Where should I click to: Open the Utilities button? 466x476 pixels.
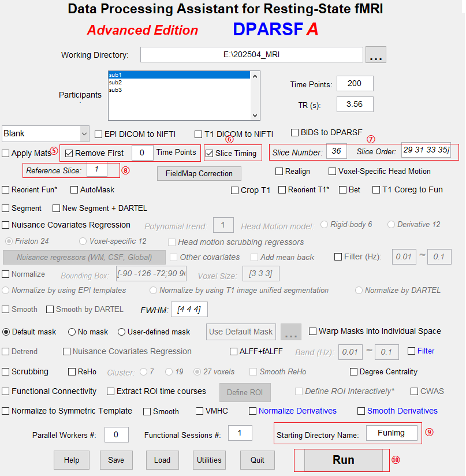pyautogui.click(x=209, y=460)
